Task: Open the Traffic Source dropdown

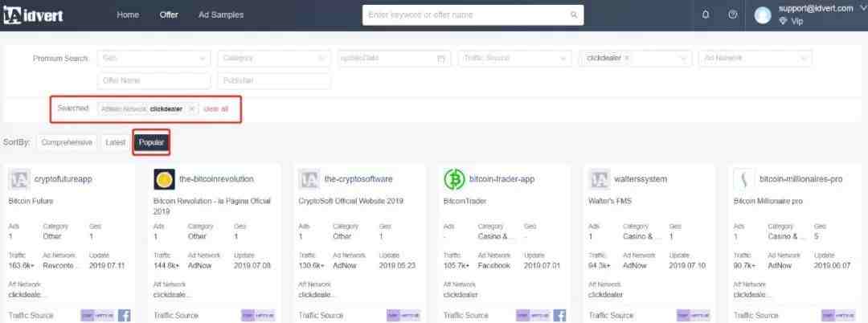Action: pos(515,58)
